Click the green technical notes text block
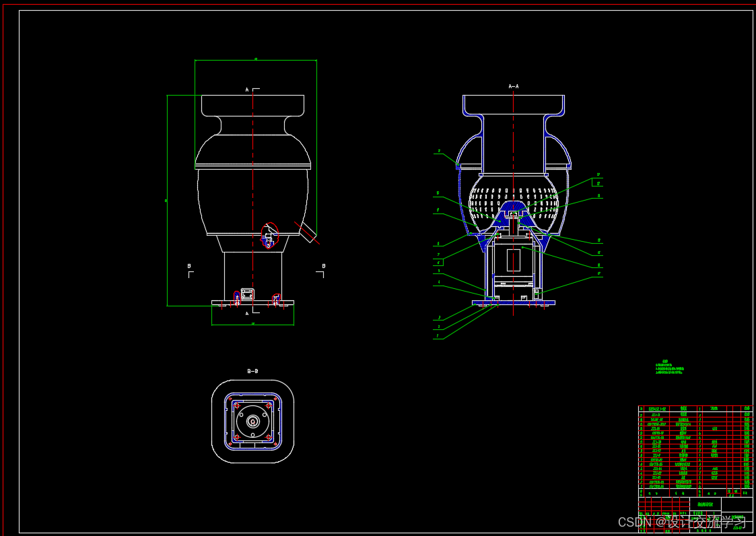756x536 pixels. (669, 367)
